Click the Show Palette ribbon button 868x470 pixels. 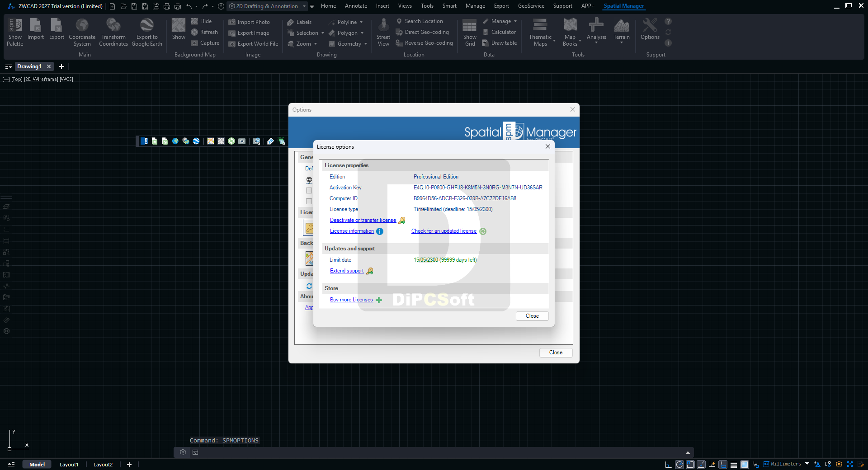15,32
